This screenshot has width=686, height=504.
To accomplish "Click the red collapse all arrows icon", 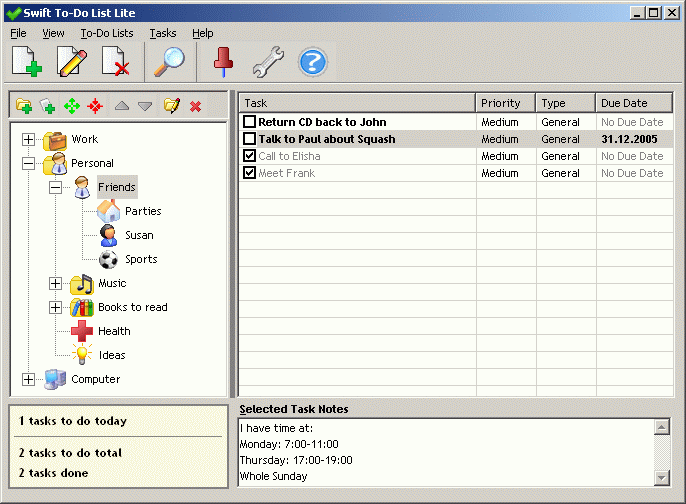I will coord(95,106).
